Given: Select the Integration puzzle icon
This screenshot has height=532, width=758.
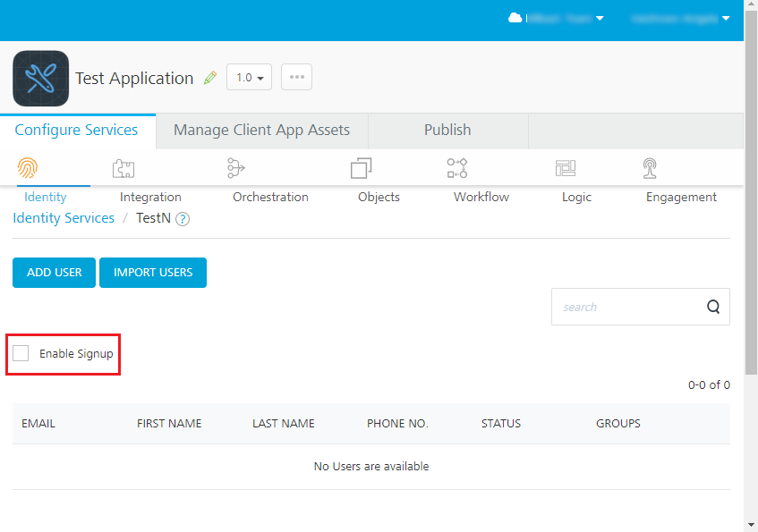Looking at the screenshot, I should pyautogui.click(x=123, y=168).
